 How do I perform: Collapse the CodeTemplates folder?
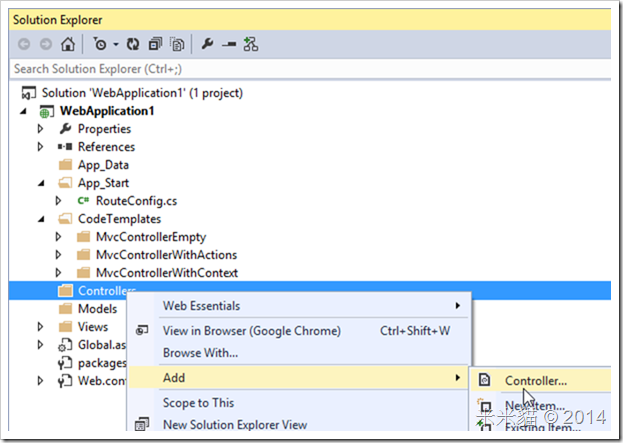pos(41,219)
